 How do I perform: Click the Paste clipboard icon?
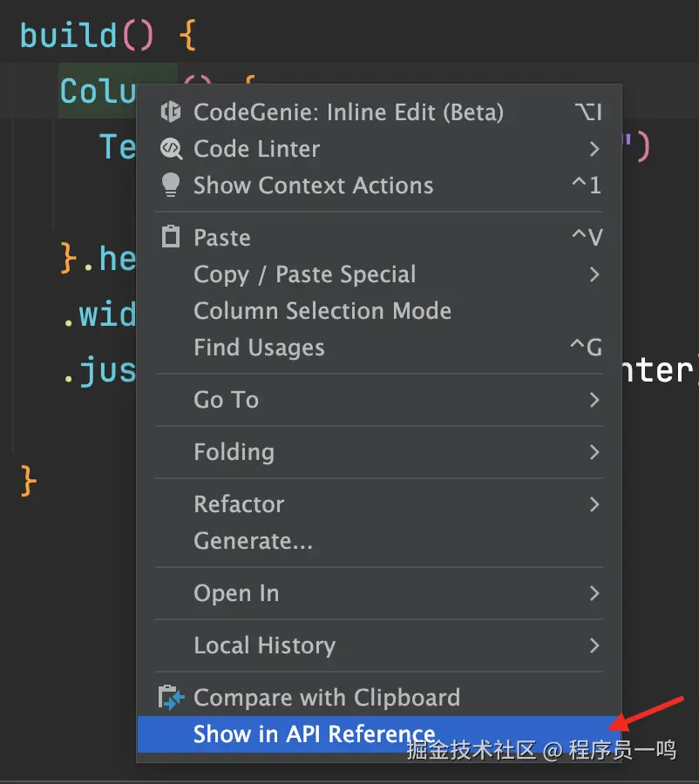[x=171, y=237]
